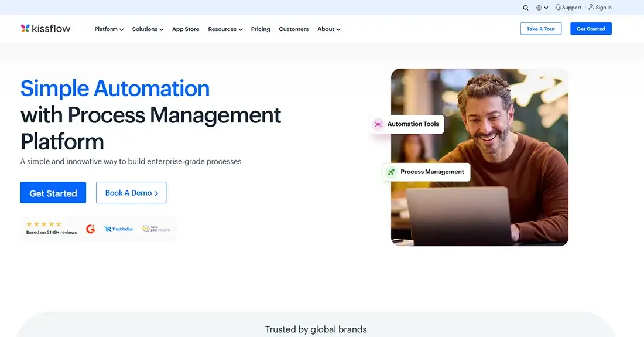
Task: Click the Take A Tour button
Action: coord(540,29)
